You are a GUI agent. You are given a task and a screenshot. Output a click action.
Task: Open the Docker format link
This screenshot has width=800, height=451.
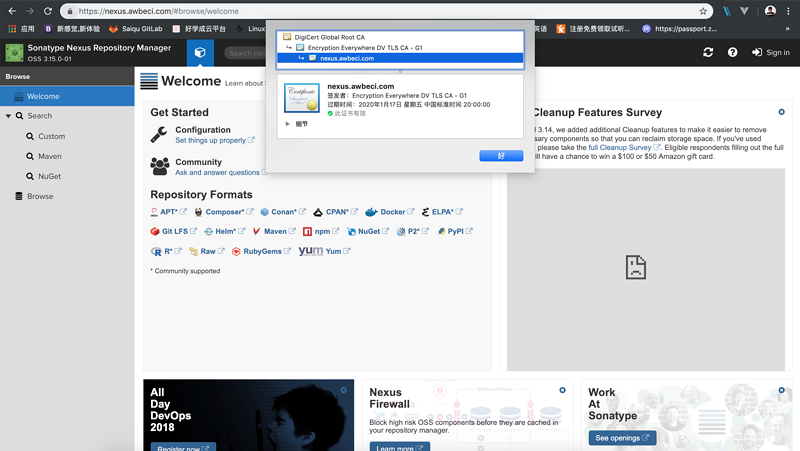(390, 212)
